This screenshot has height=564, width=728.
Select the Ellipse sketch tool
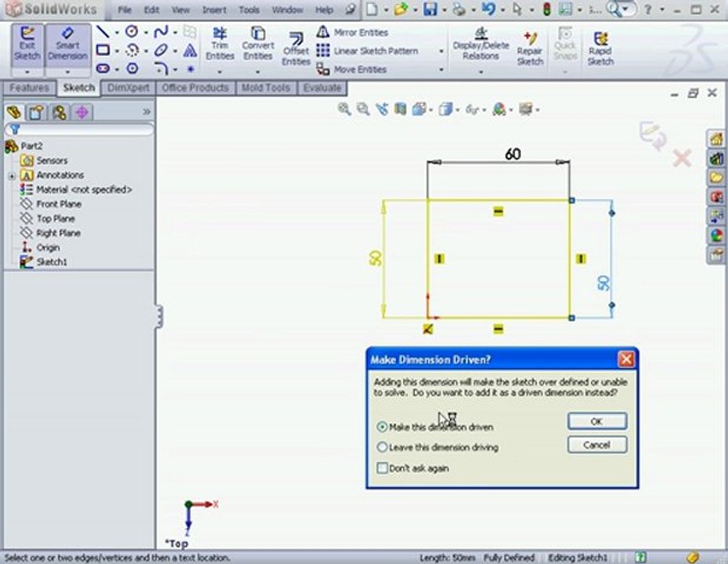(160, 49)
